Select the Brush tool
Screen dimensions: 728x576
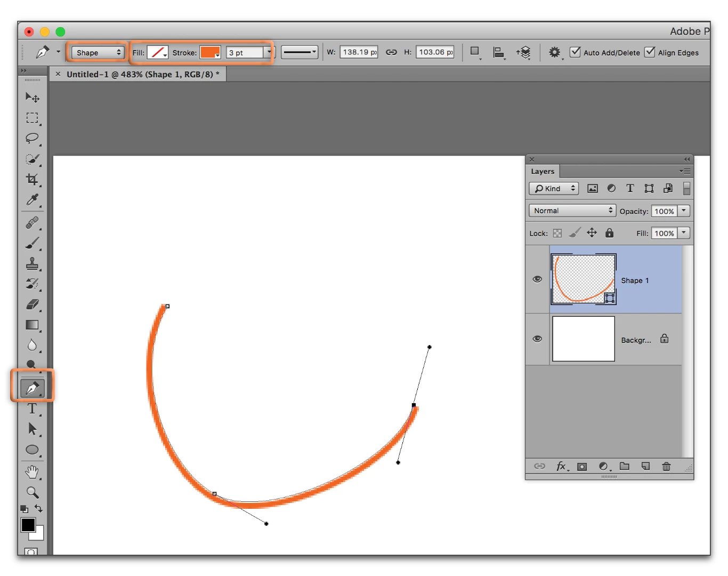click(x=32, y=243)
